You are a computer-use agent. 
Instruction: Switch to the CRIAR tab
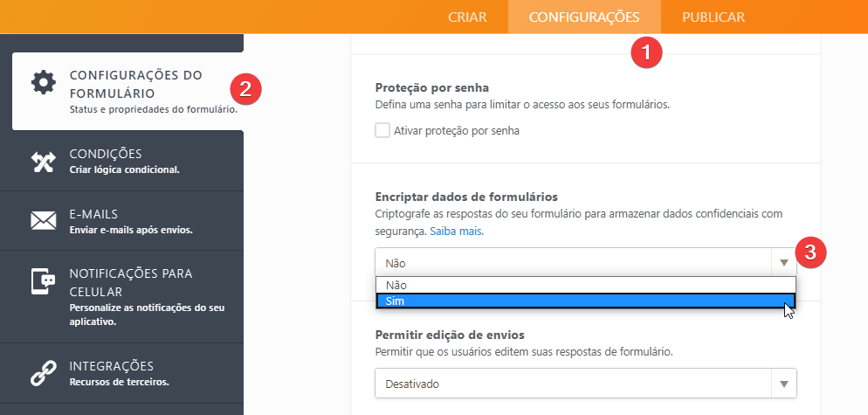coord(467,17)
